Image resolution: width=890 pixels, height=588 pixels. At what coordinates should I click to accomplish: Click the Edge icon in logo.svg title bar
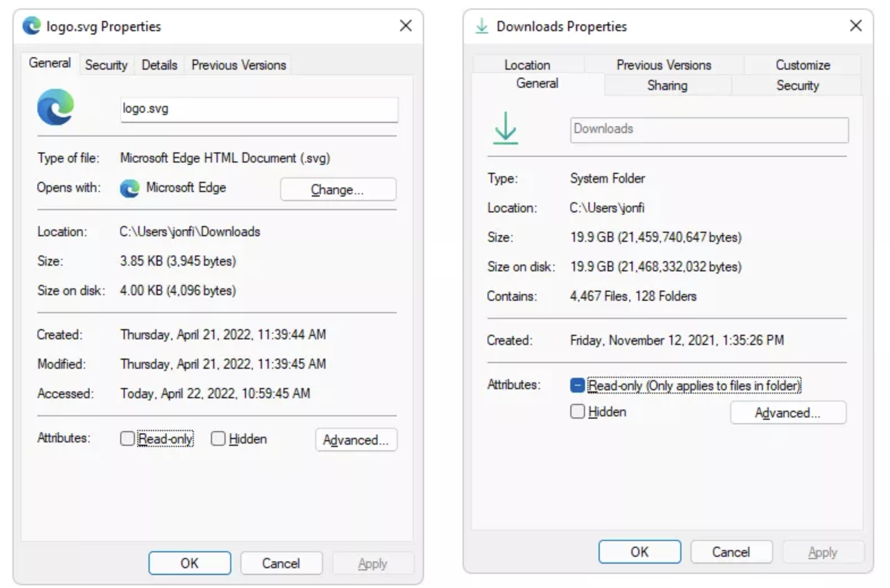(32, 26)
